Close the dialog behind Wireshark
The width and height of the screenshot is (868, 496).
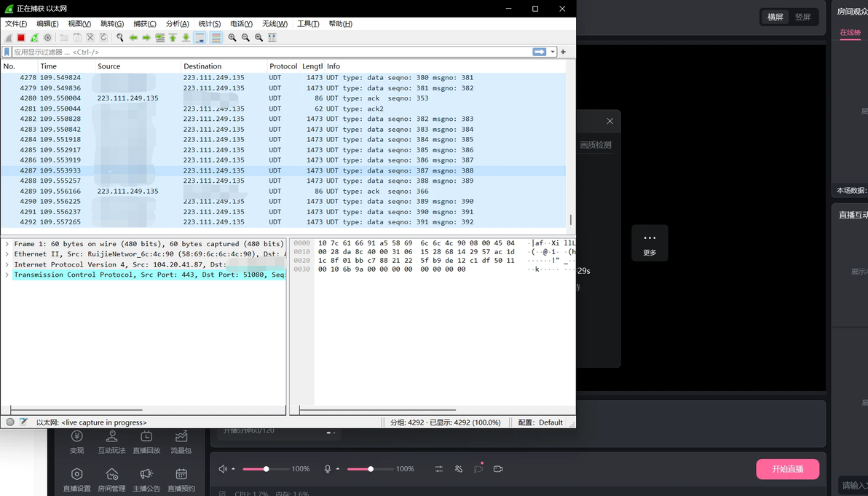[x=609, y=121]
